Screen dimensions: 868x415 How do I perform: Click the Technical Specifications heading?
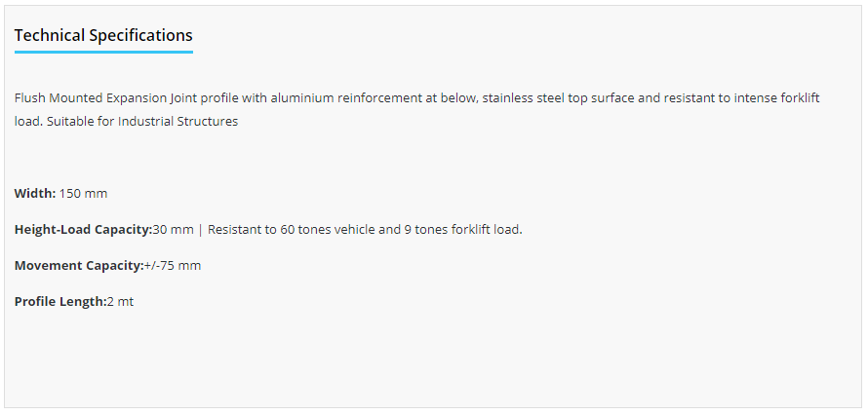[103, 35]
